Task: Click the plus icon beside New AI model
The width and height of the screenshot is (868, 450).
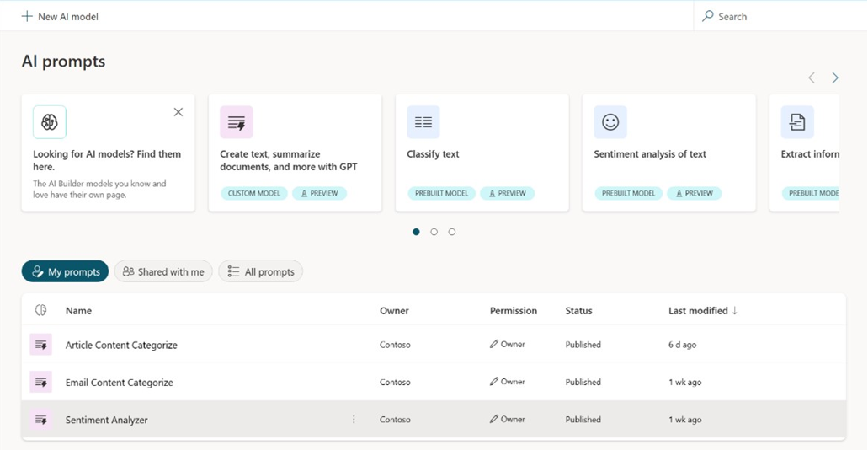Action: coord(27,17)
